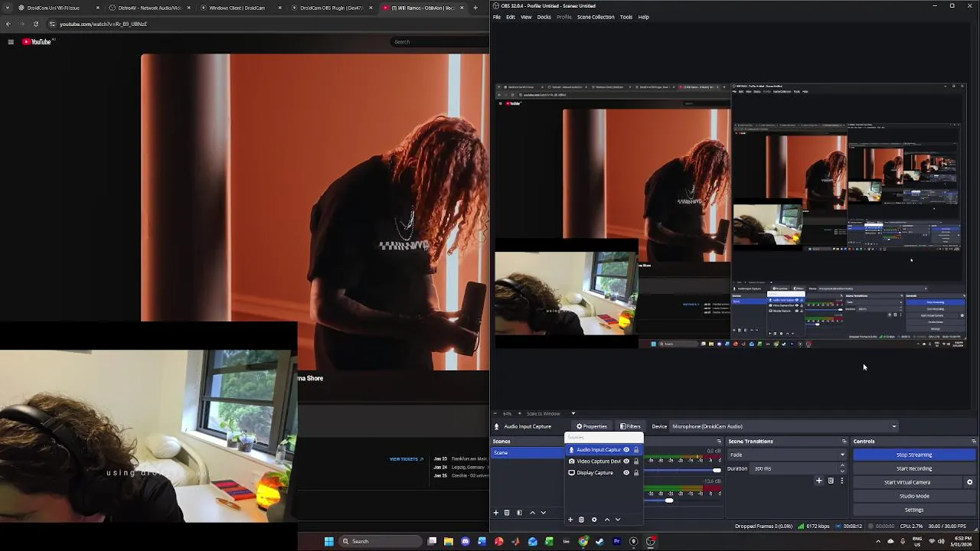Lock the Video Capture Device source
980x551 pixels.
tap(635, 461)
